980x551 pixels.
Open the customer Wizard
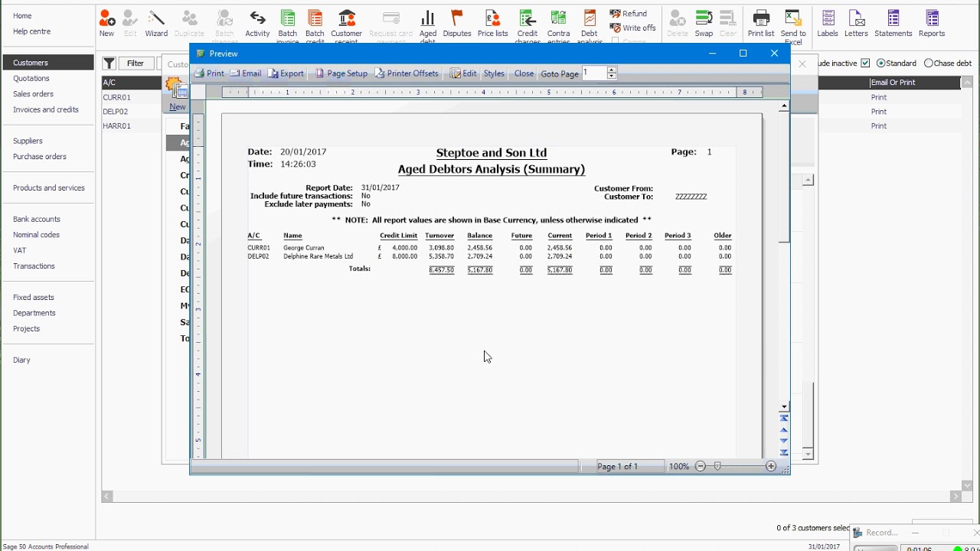point(156,23)
